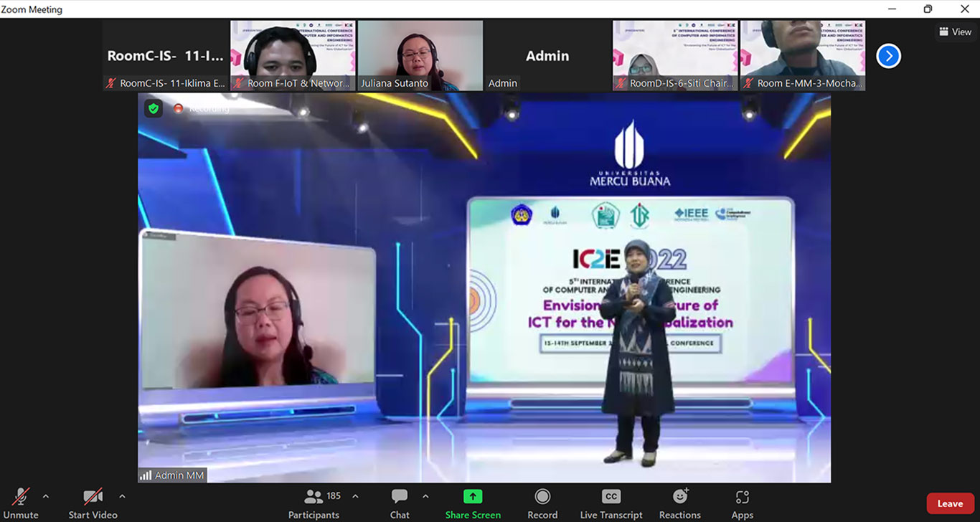Click the green Share Screen icon
The image size is (980, 522).
coord(473,496)
